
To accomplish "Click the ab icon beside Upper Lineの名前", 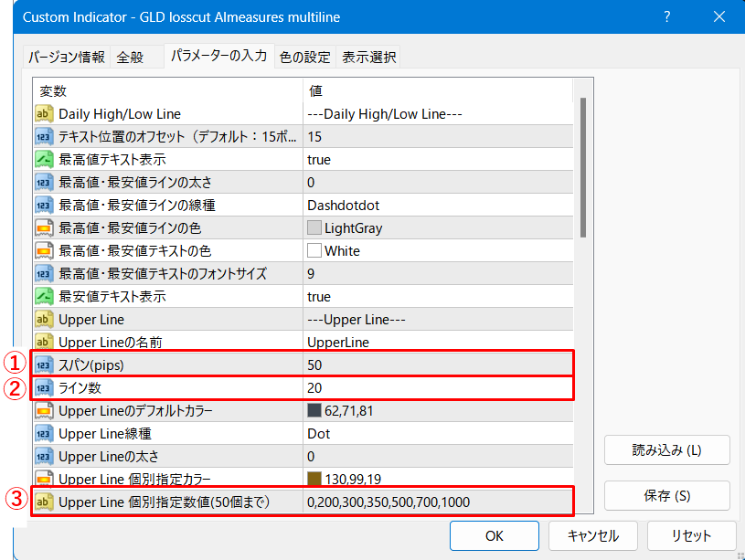I will 44,343.
